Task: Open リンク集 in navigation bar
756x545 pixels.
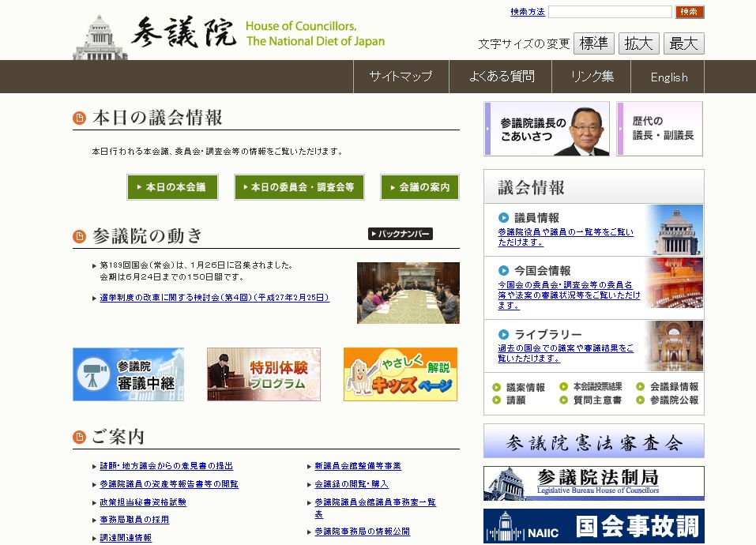Action: coord(591,77)
